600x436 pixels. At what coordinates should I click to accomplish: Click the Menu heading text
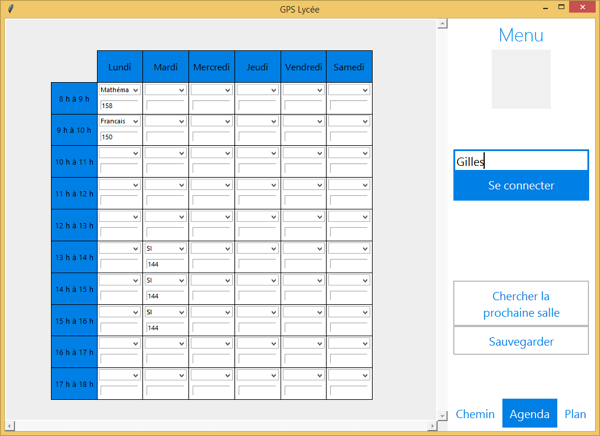(521, 35)
